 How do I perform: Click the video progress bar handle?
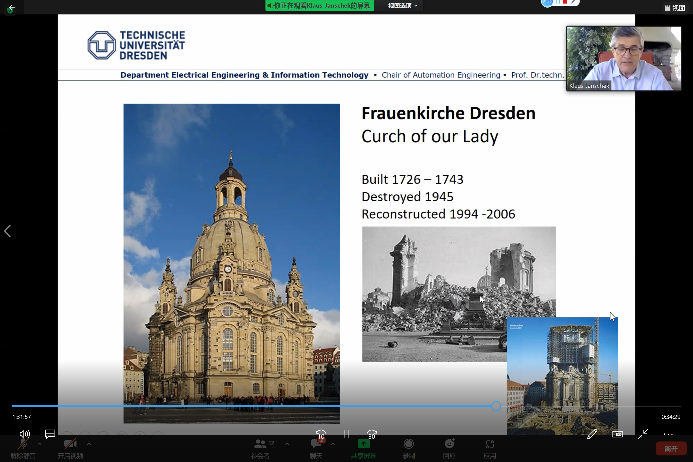pos(496,406)
